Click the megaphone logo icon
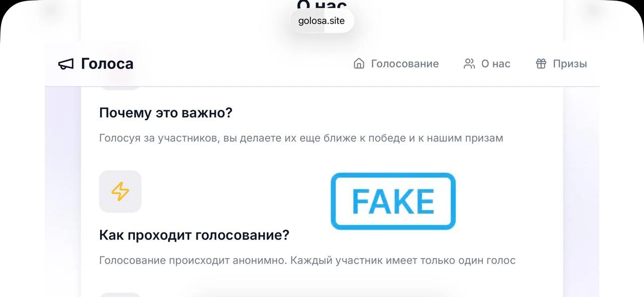The image size is (644, 297). 66,64
